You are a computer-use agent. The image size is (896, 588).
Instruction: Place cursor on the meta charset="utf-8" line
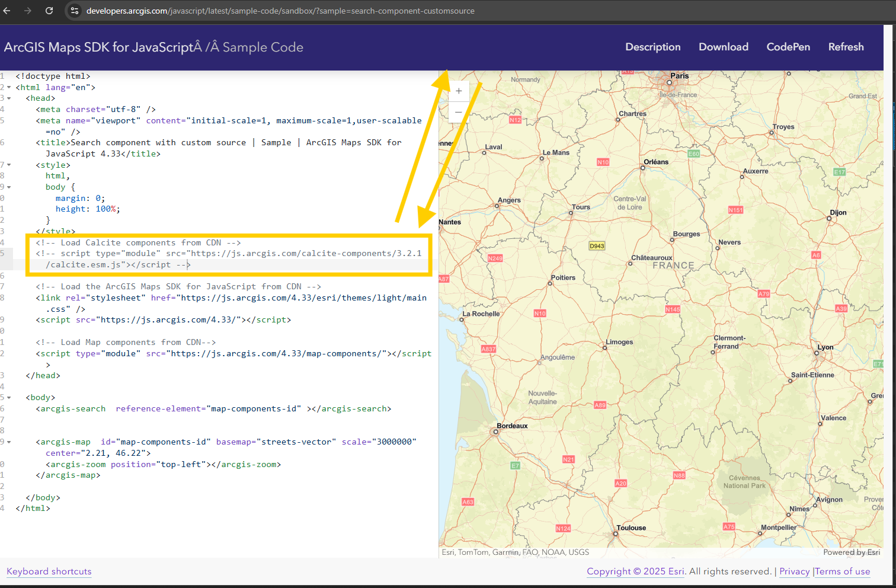click(x=95, y=110)
